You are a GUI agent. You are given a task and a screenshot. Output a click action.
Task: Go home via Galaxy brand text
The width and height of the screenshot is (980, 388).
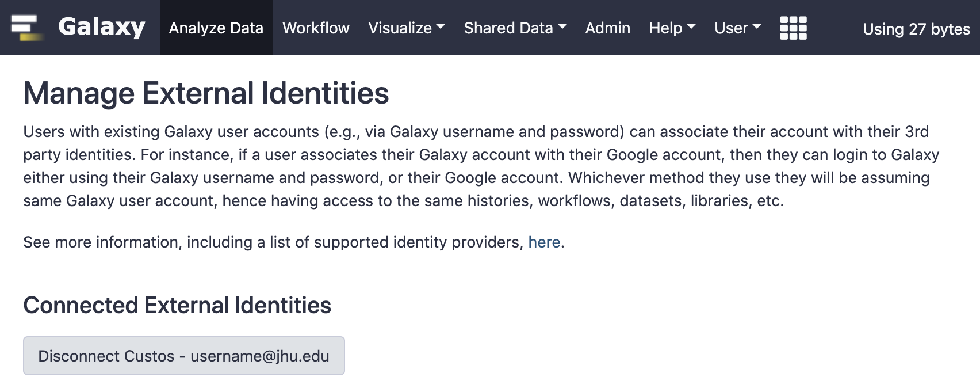tap(102, 27)
